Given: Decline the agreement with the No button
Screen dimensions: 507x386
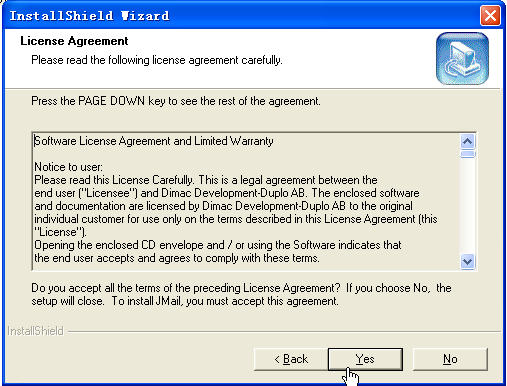Looking at the screenshot, I should click(450, 359).
